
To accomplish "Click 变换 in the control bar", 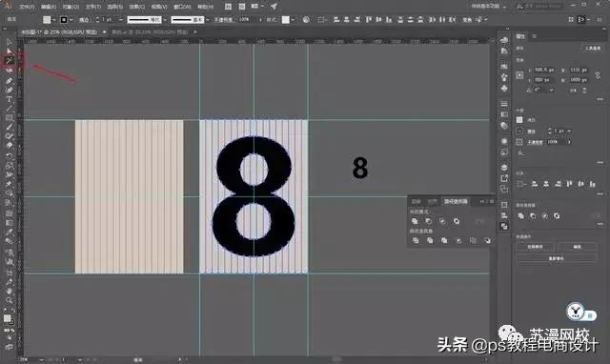I will coord(467,20).
